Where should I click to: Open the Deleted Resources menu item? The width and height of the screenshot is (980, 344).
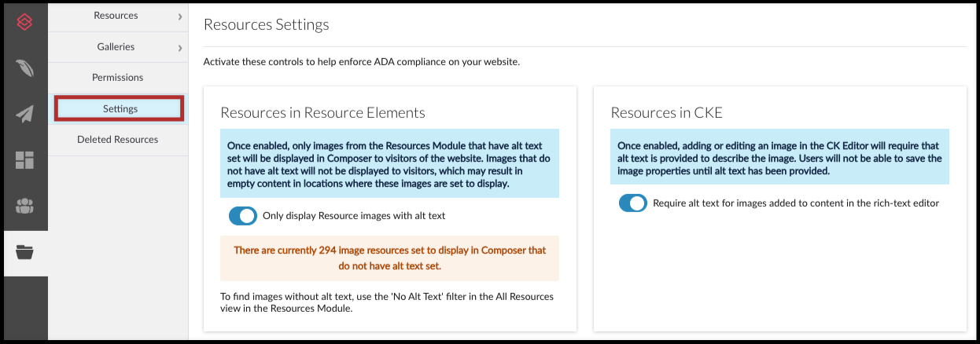(x=118, y=140)
